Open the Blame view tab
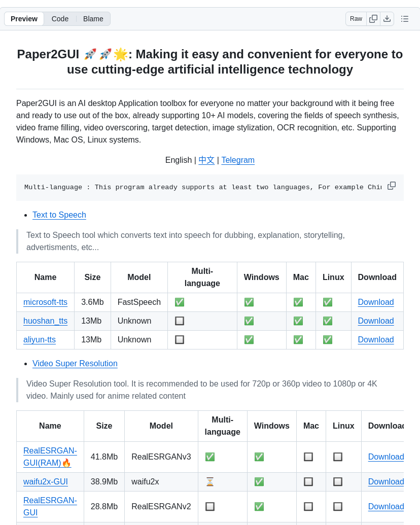Screen dimensions: 420x525 click(93, 19)
